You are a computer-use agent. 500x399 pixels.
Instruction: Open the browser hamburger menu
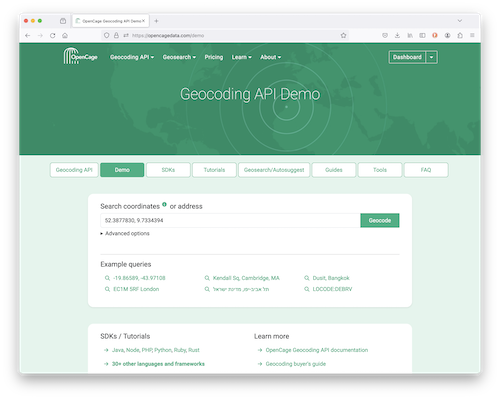pyautogui.click(x=472, y=35)
